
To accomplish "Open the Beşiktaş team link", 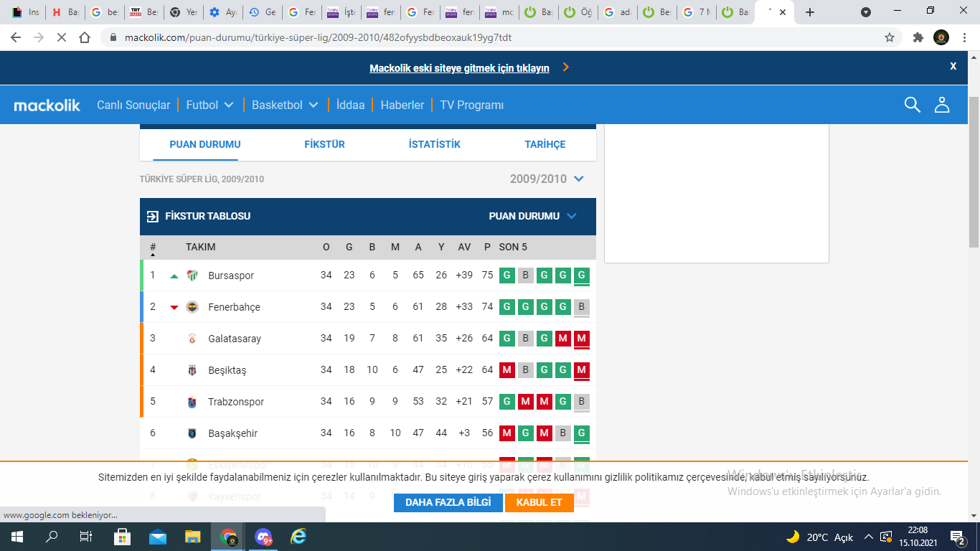I will [227, 370].
